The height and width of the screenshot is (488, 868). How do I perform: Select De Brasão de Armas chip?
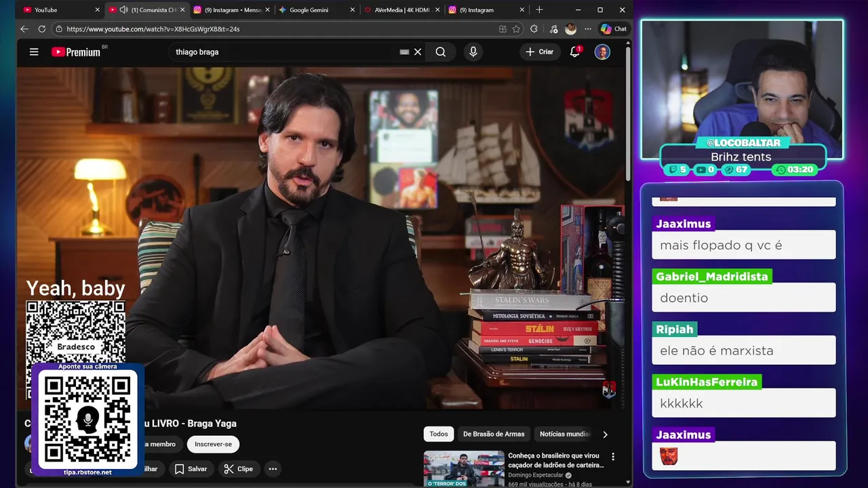(494, 434)
